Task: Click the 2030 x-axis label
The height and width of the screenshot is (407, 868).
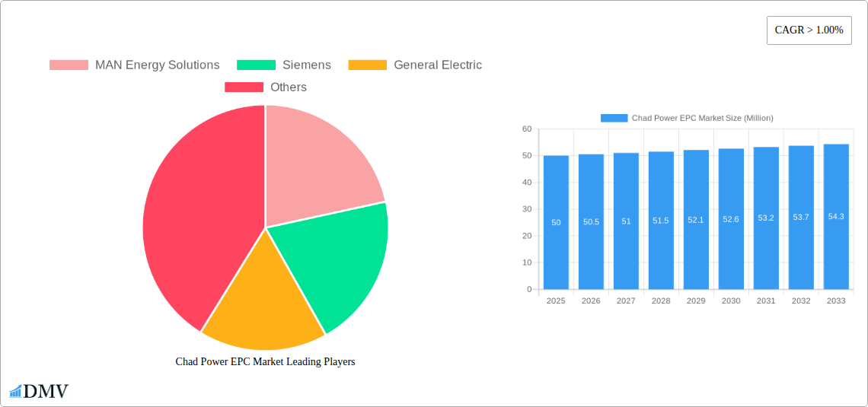Action: point(731,301)
